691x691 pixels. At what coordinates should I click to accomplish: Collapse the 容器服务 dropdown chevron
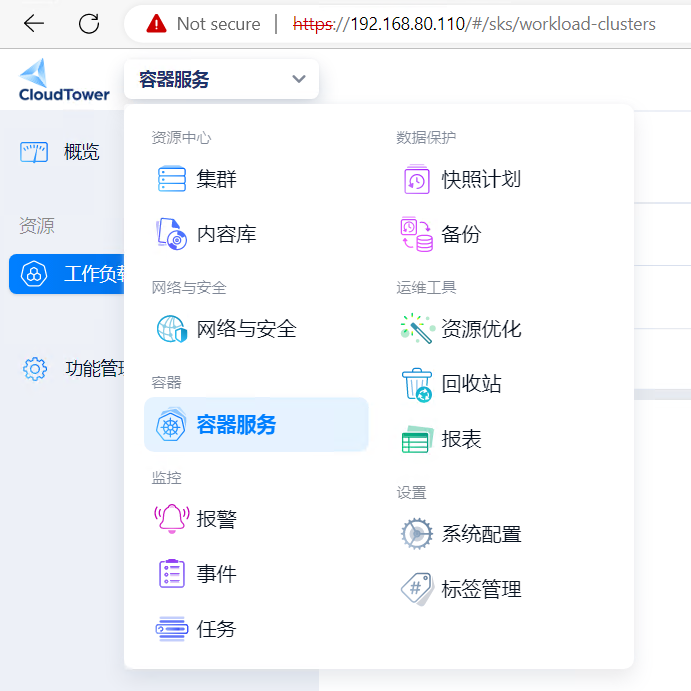point(299,79)
